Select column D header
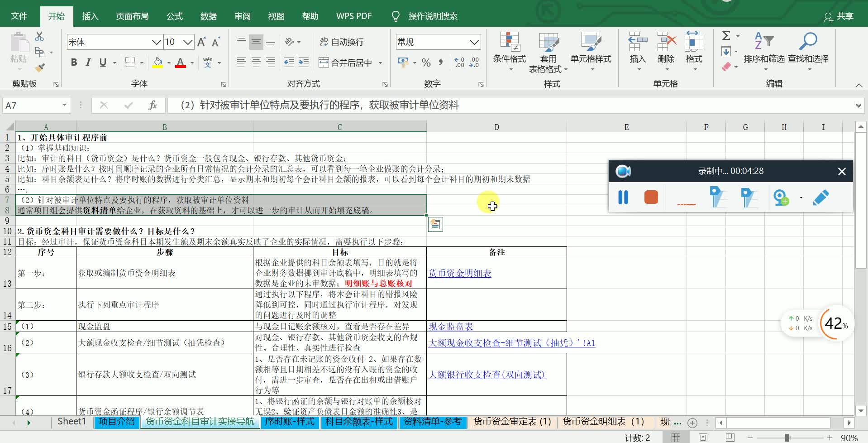868x443 pixels. tap(496, 127)
